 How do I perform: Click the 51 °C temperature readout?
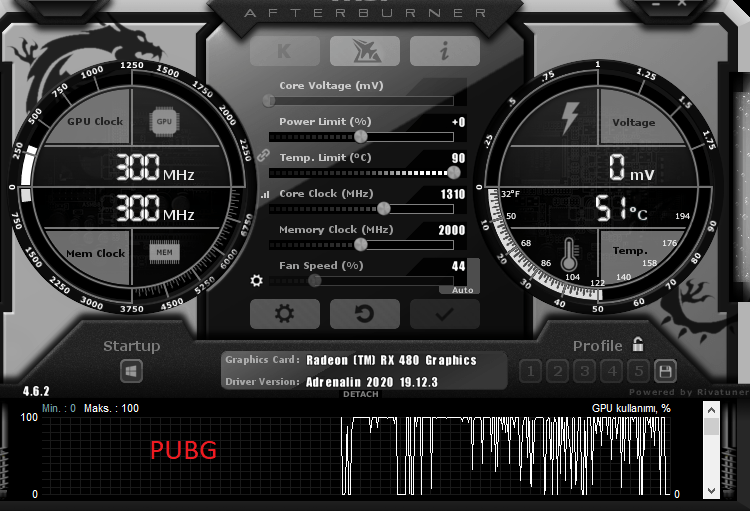pos(621,209)
